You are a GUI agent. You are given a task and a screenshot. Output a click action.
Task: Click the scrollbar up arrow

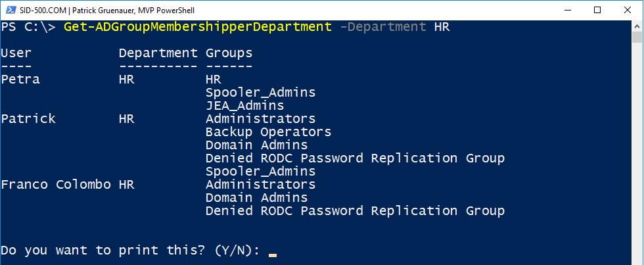pos(637,25)
